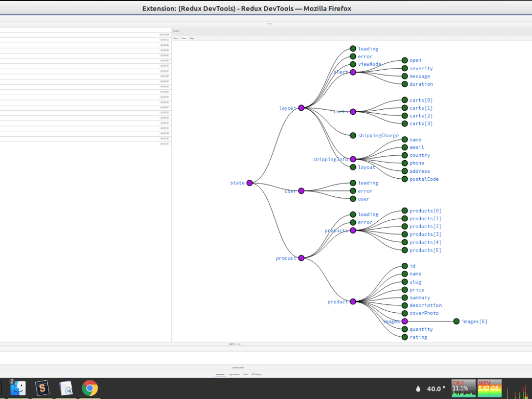Screen dimensions: 532x399
Task: Select the products[1] node
Action: pos(404,219)
